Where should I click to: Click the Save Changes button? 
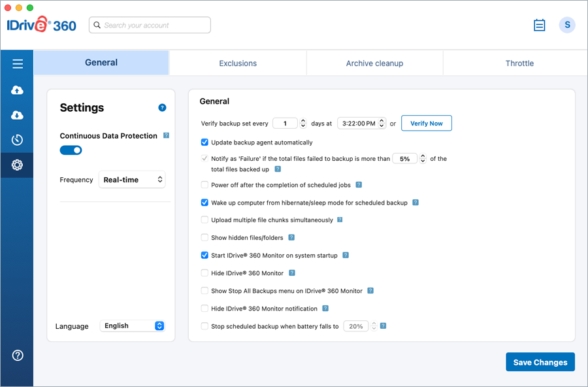click(x=540, y=362)
